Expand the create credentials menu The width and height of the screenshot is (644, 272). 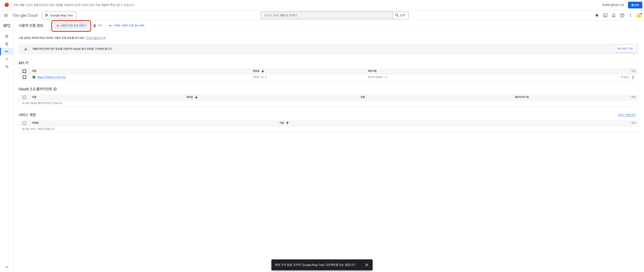(x=71, y=25)
